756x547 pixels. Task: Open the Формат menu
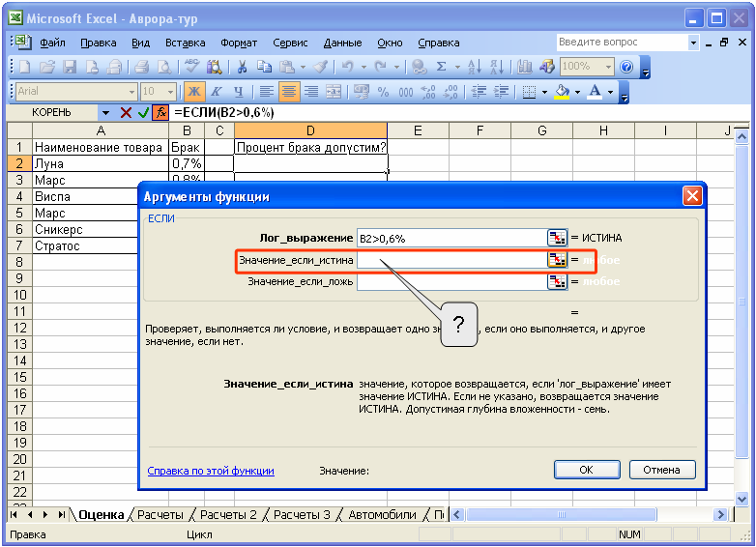click(x=239, y=43)
